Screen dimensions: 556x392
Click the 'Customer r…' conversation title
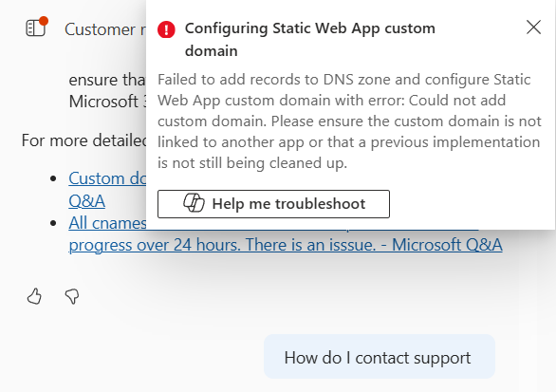(105, 29)
